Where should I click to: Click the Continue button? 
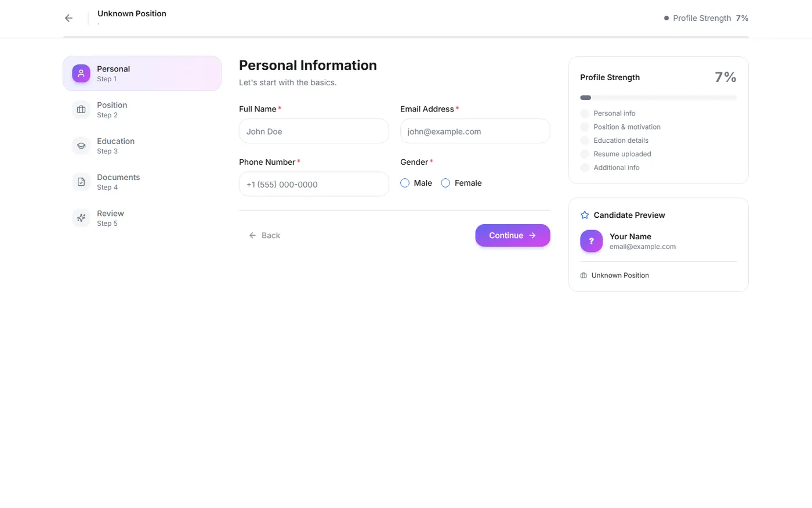(513, 235)
